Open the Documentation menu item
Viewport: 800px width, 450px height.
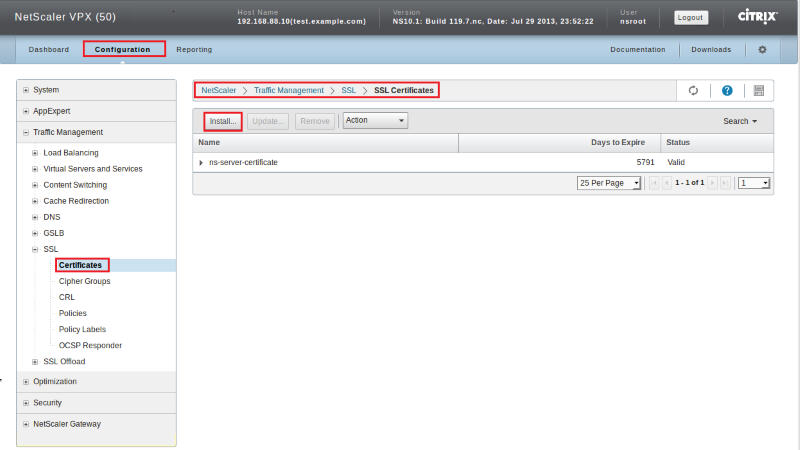point(638,49)
